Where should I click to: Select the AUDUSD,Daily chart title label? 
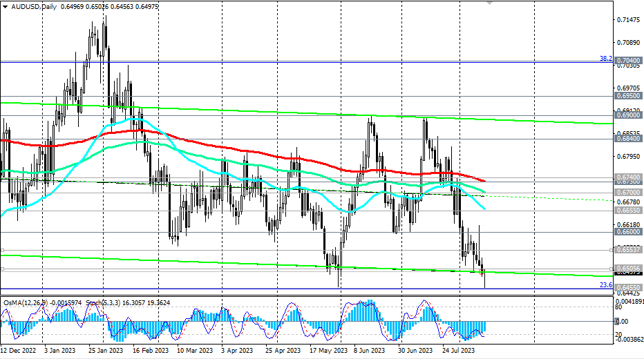[31, 6]
